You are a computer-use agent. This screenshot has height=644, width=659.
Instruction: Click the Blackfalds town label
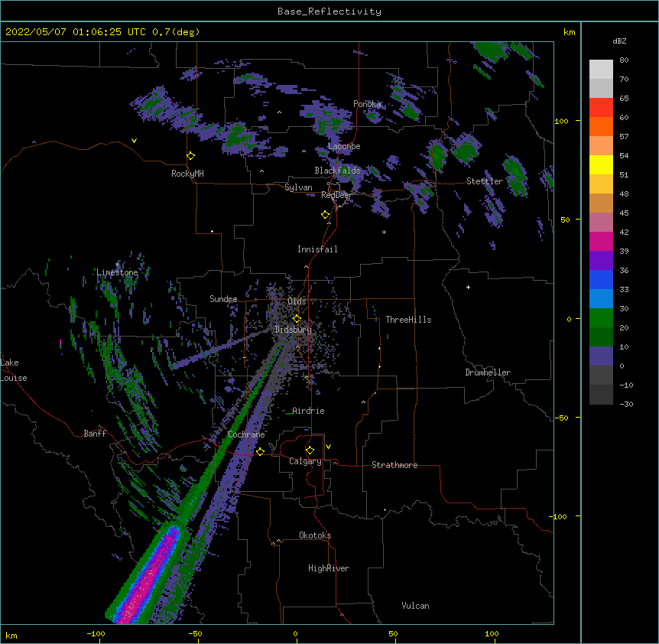pyautogui.click(x=337, y=171)
